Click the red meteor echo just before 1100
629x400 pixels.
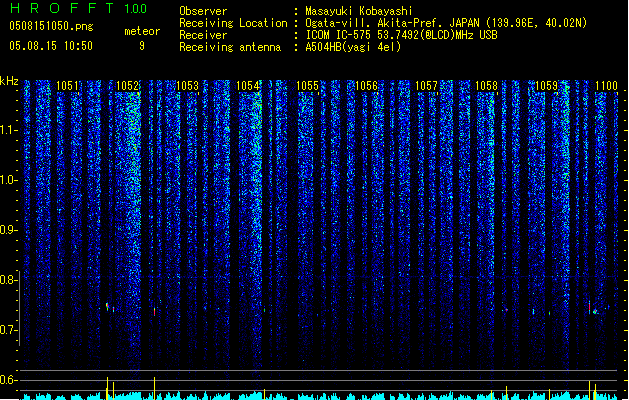(589, 307)
